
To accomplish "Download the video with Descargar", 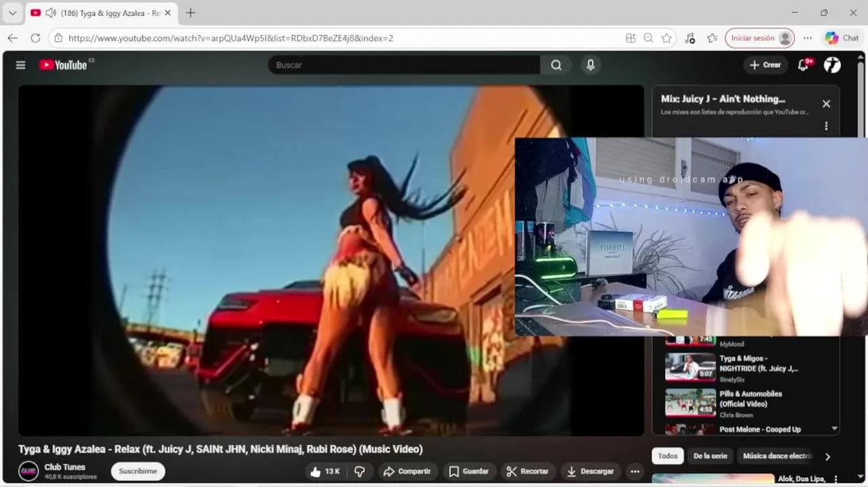I will tap(590, 471).
